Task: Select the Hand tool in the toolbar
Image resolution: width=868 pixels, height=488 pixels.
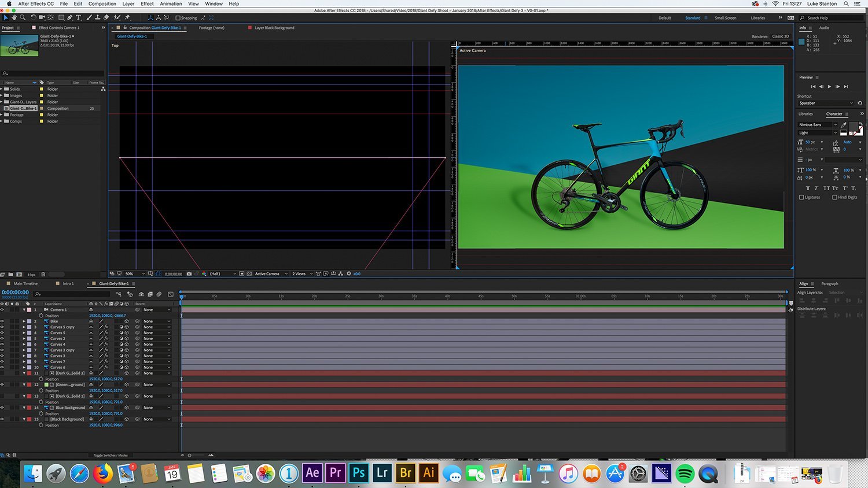Action: [x=14, y=17]
